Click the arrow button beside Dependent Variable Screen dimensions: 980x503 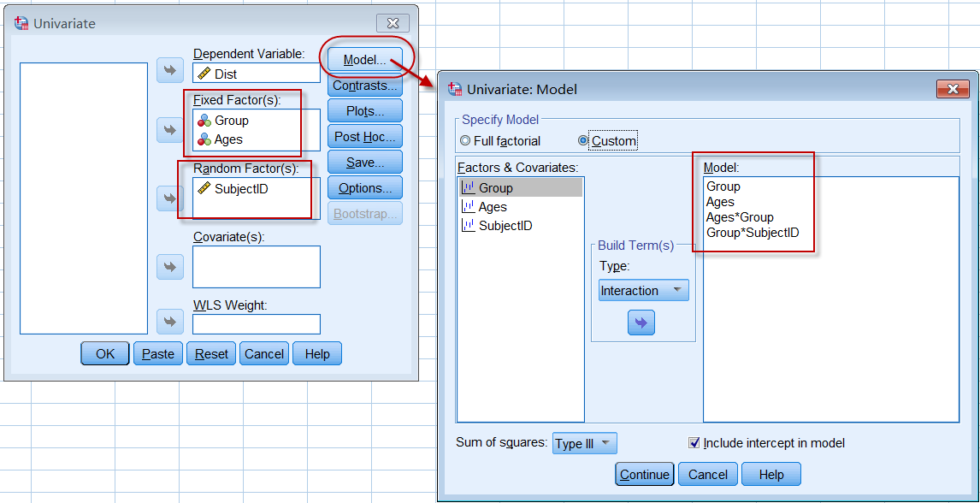tap(170, 70)
